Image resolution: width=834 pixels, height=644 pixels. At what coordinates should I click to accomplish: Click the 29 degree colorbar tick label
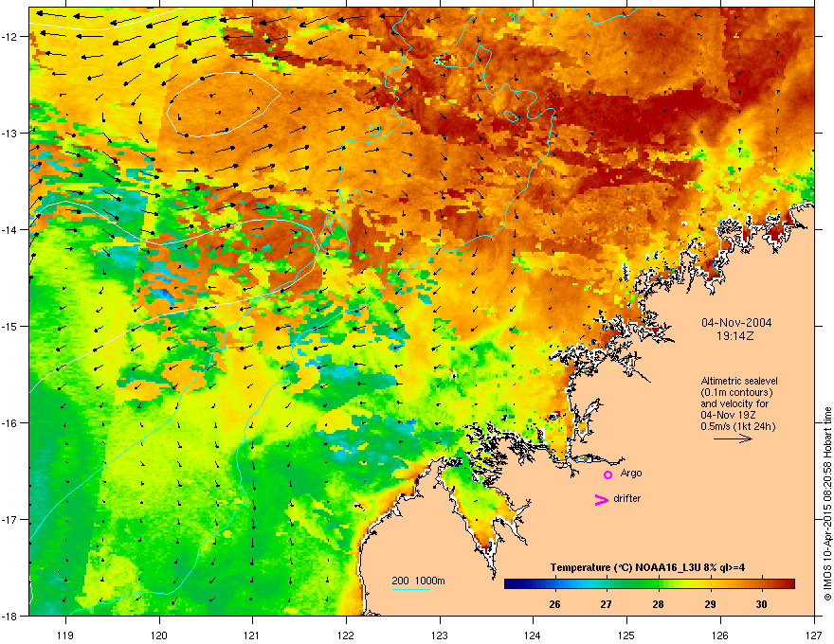click(x=710, y=604)
